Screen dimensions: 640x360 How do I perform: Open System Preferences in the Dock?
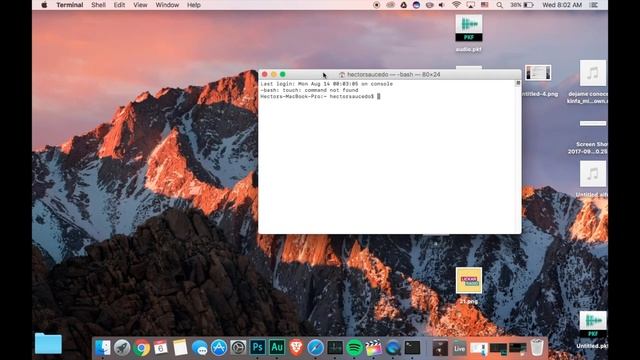(x=238, y=348)
